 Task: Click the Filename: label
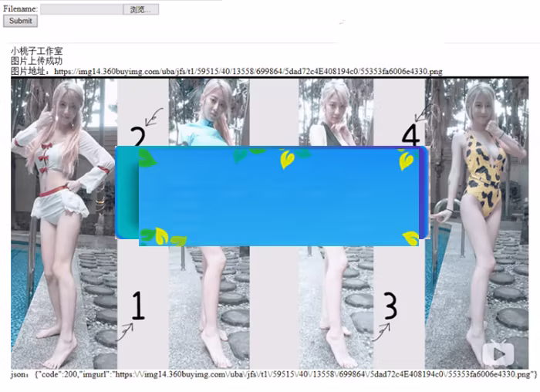(x=20, y=9)
